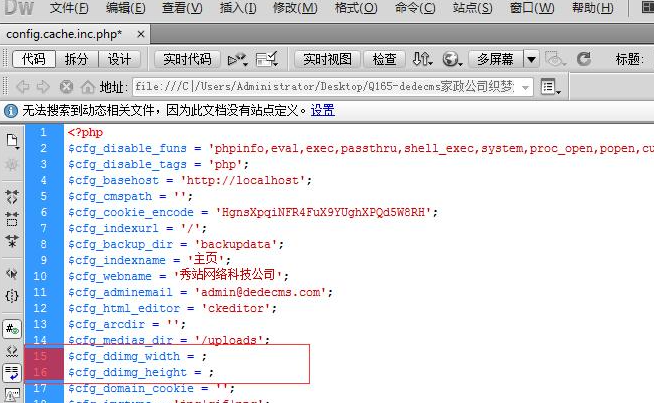Image resolution: width=654 pixels, height=403 pixels.
Task: Open the 查看(V) menu
Action: point(182,8)
